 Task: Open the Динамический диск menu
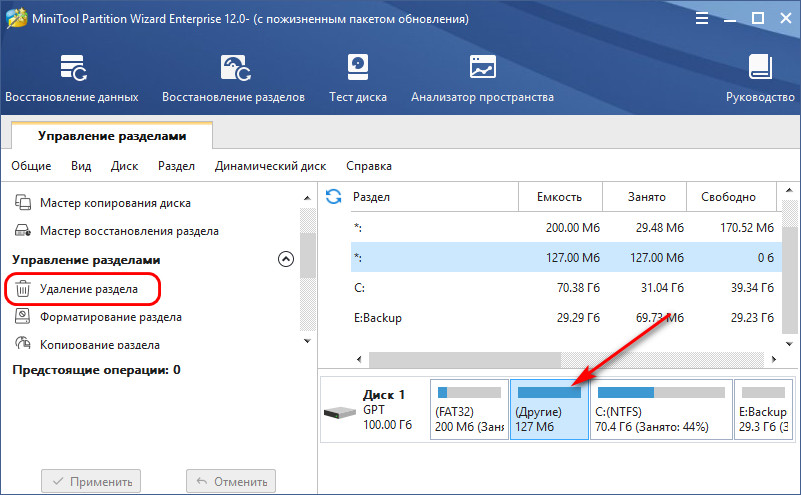[x=270, y=166]
